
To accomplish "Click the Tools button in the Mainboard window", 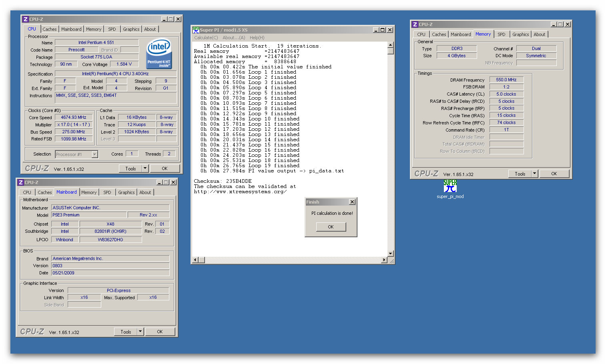I will pos(126,332).
